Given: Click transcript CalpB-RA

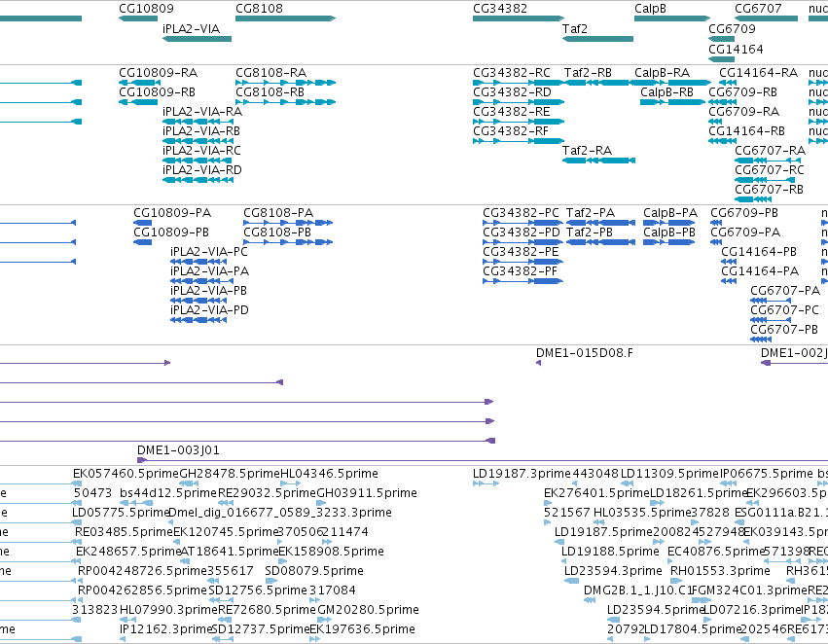Looking at the screenshot, I should pos(672,83).
